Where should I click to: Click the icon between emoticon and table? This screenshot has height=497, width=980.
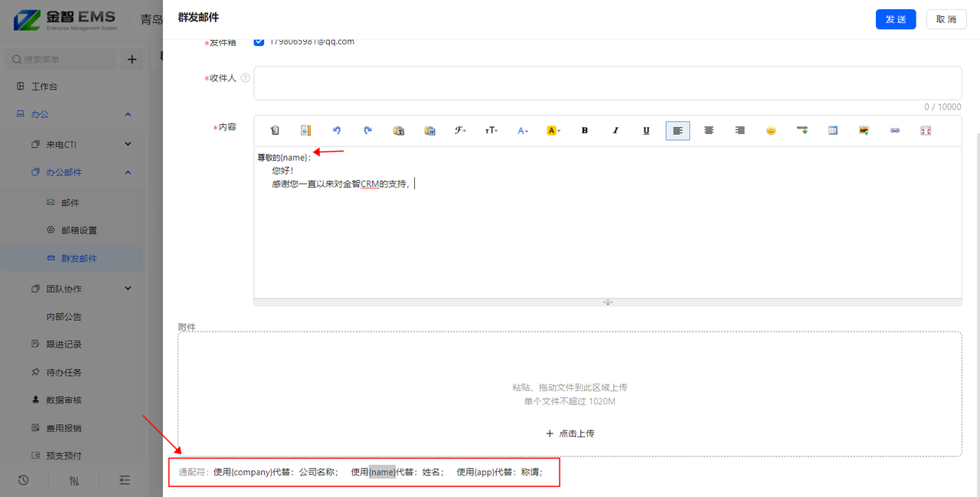coord(802,131)
